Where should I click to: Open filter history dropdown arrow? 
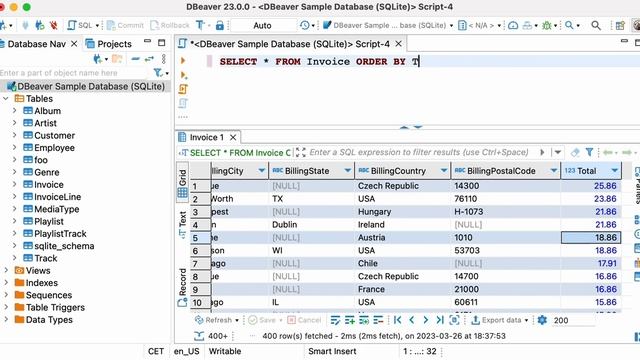click(558, 152)
